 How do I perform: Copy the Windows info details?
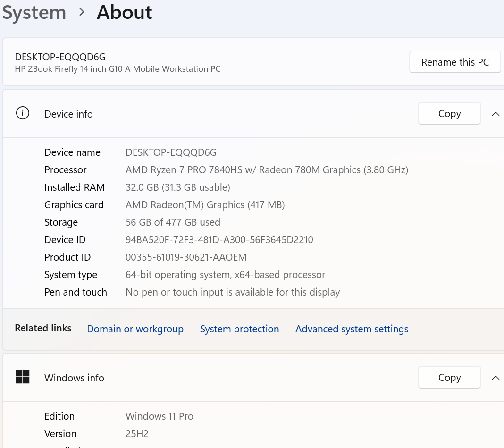(x=449, y=377)
